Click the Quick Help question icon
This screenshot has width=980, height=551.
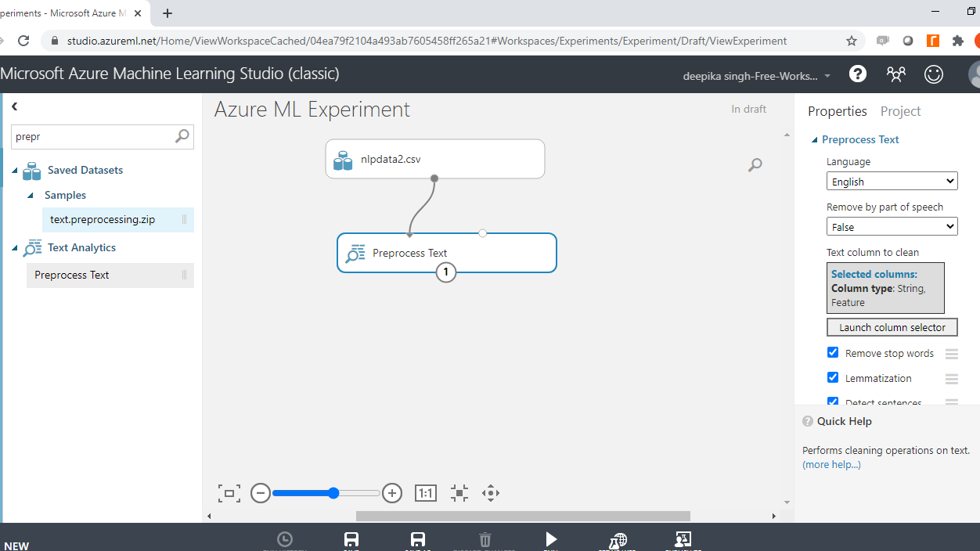click(x=808, y=421)
